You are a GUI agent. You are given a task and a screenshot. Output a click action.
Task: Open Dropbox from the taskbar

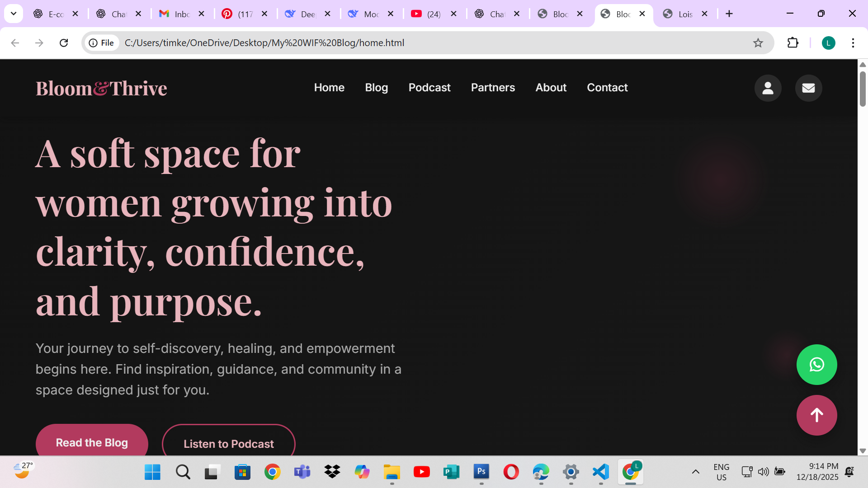(332, 472)
